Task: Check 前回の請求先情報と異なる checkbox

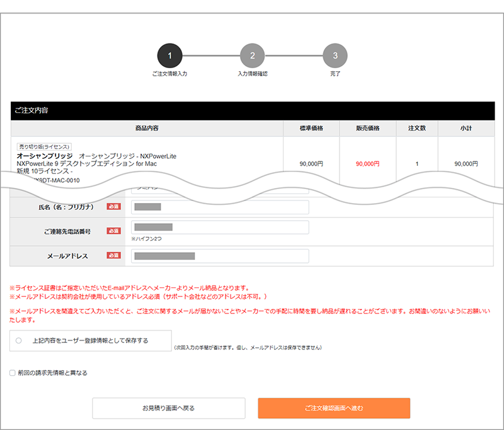Action: (x=13, y=373)
